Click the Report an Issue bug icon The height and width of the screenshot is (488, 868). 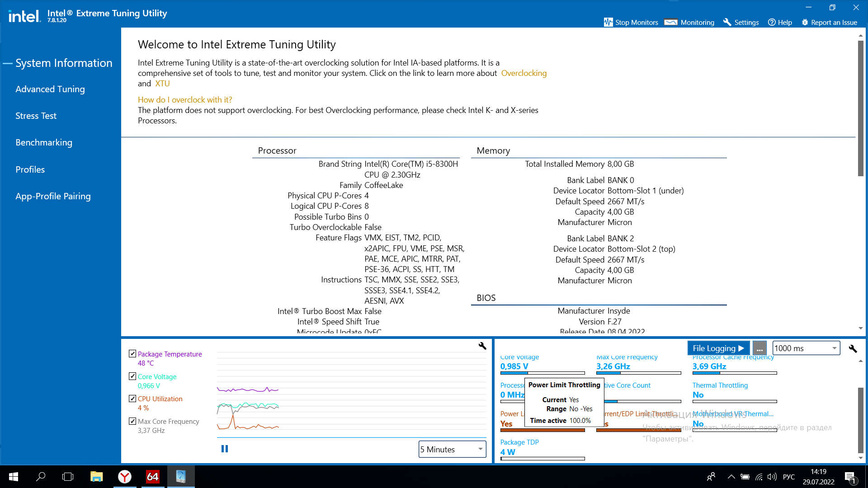click(x=805, y=22)
